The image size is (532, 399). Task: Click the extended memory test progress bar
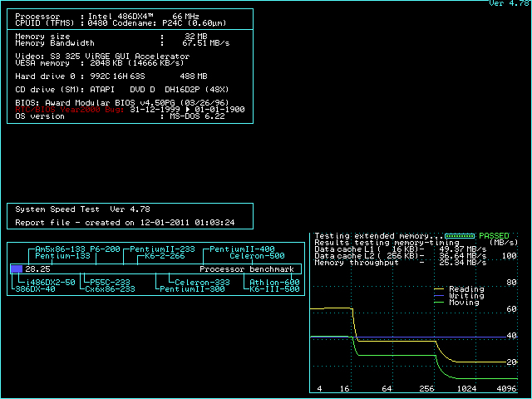[x=460, y=236]
